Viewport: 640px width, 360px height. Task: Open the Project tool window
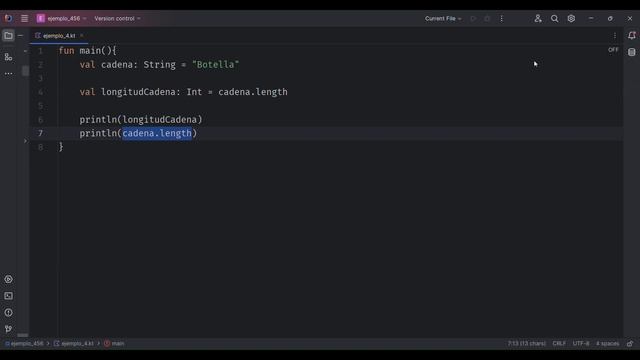point(8,36)
